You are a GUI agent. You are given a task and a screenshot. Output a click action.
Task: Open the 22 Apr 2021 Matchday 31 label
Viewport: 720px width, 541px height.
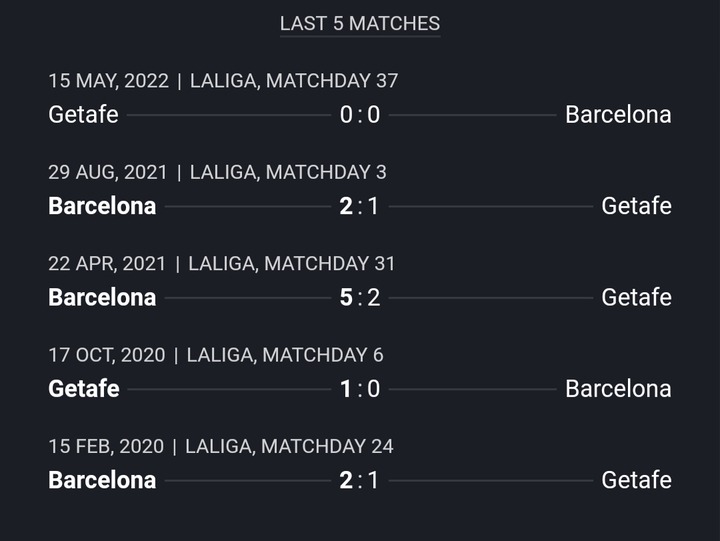pyautogui.click(x=221, y=264)
